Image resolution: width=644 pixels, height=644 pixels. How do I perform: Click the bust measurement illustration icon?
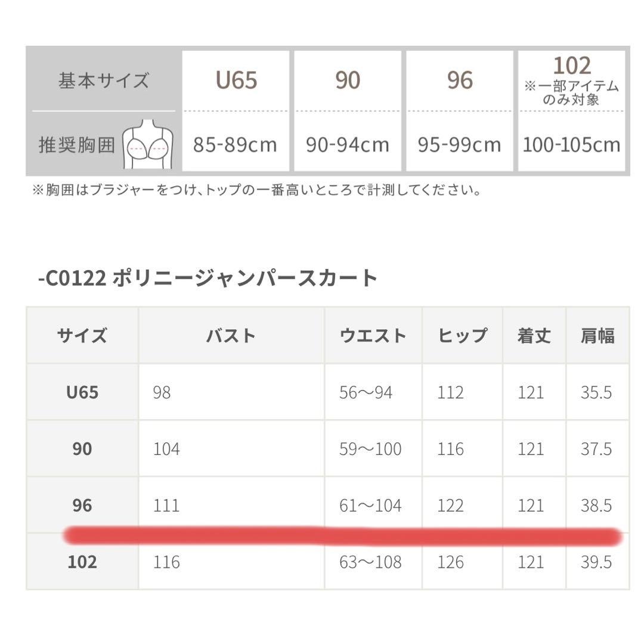147,144
